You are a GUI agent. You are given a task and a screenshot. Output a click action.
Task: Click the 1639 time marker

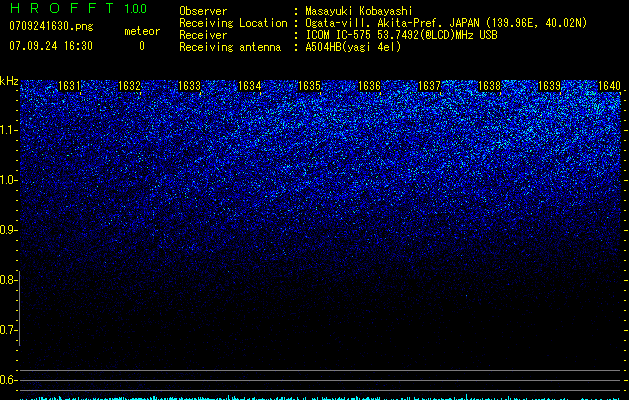[x=549, y=86]
